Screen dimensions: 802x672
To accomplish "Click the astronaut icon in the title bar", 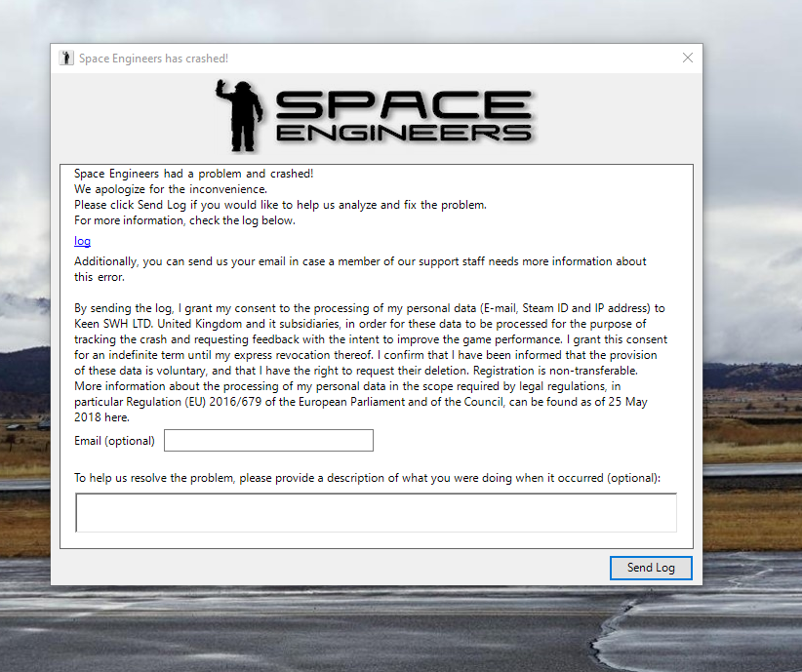I will pos(65,58).
